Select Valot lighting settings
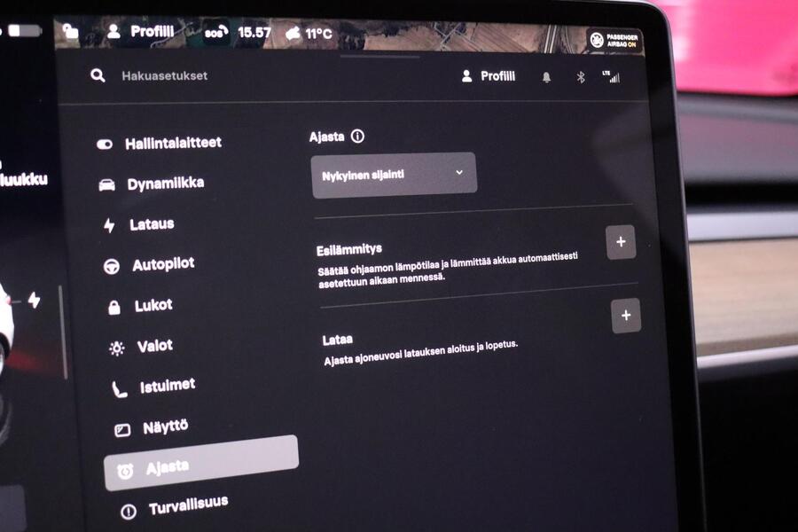 [x=141, y=347]
